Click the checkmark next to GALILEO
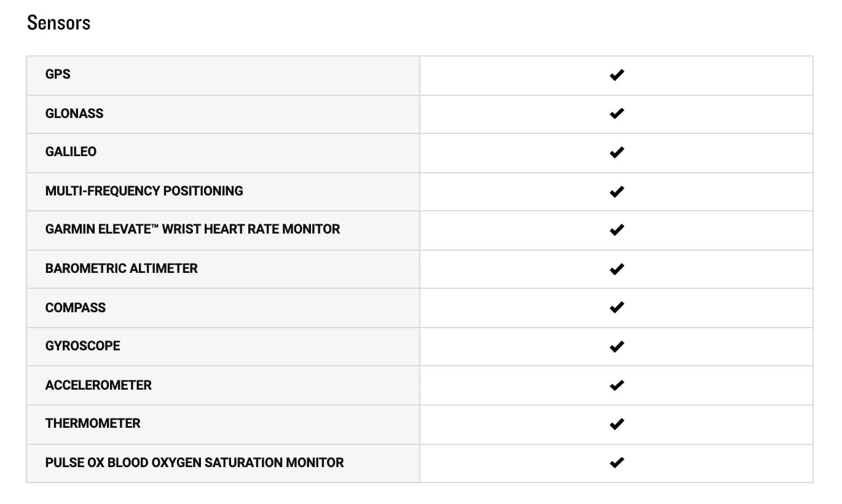 coord(616,152)
